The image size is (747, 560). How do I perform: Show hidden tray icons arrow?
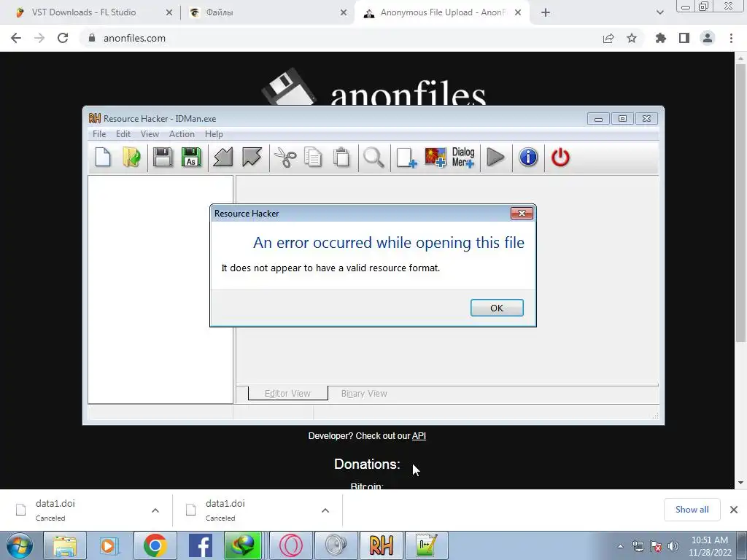point(620,546)
